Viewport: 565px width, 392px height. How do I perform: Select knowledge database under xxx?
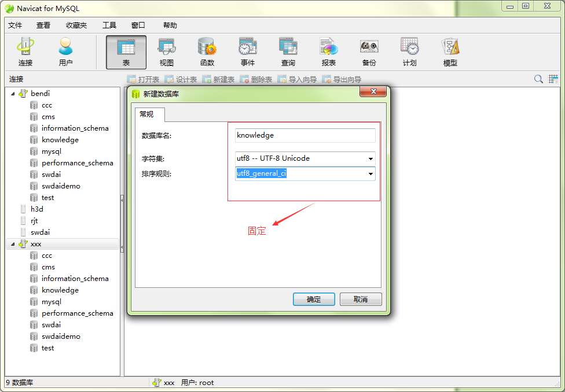pos(60,290)
